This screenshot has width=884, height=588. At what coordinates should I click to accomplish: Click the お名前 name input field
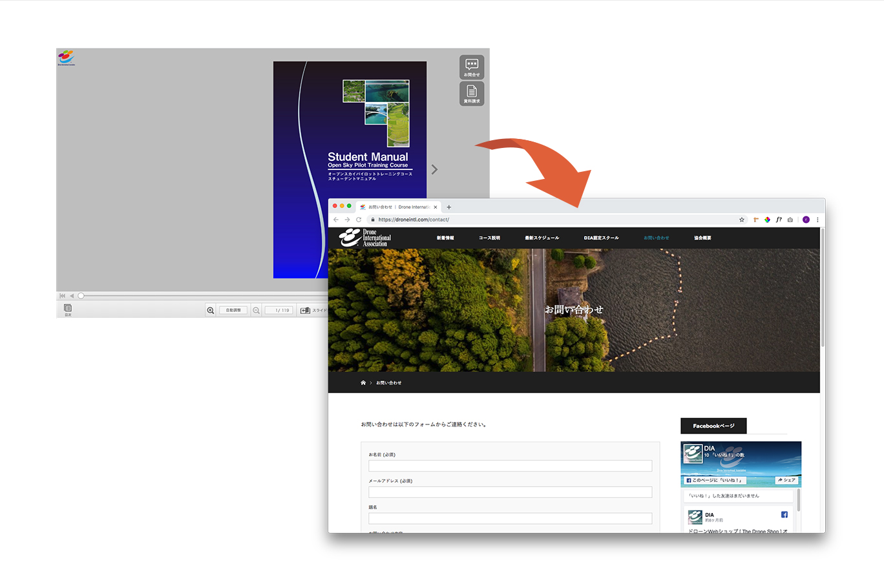click(x=510, y=466)
